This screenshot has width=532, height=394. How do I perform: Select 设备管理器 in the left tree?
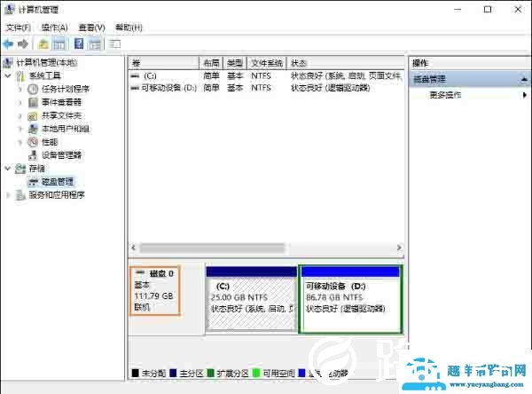coord(61,155)
